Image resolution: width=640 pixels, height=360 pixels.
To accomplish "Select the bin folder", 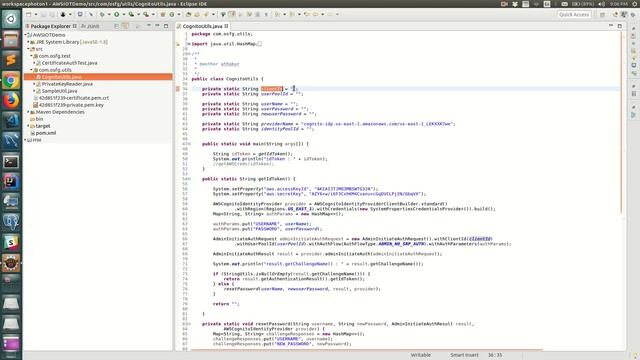I will [39, 119].
